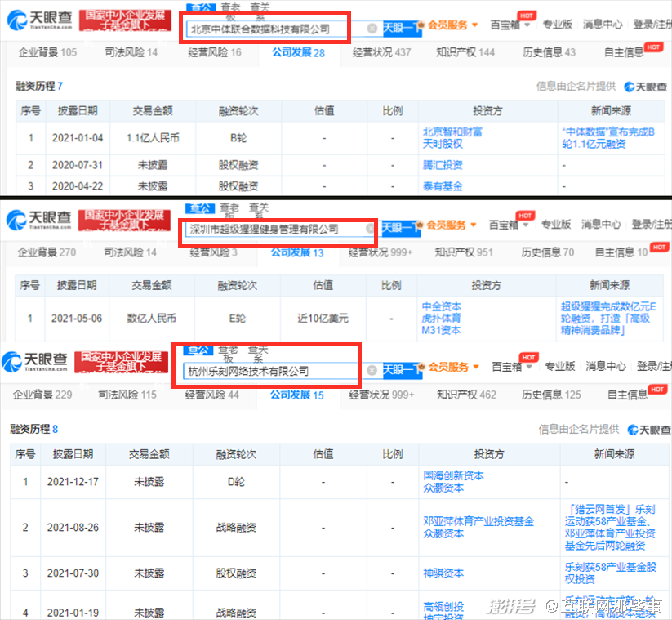Screen dimensions: 672x620
Task: Open the 知识产权 462 tab
Action: point(466,395)
